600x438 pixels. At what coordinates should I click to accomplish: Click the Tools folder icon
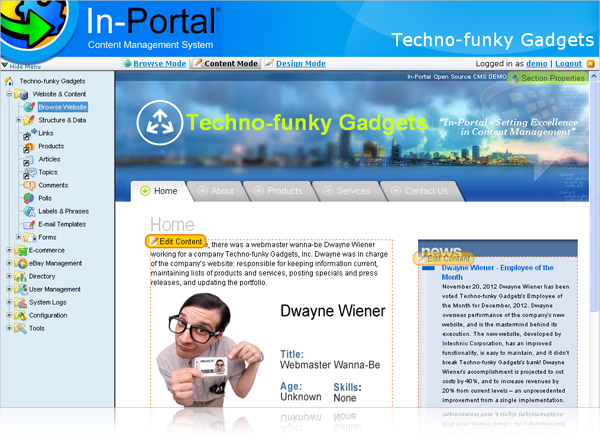tap(21, 328)
